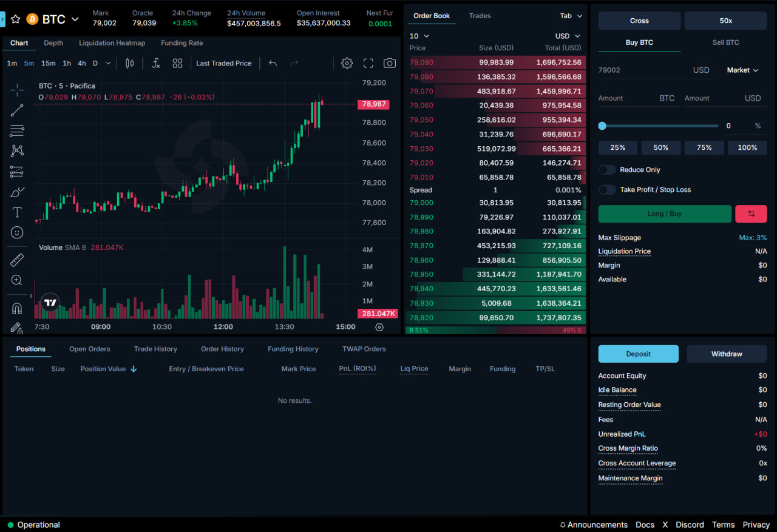Favorite BTC with the star icon
This screenshot has width=777, height=532.
(x=16, y=19)
